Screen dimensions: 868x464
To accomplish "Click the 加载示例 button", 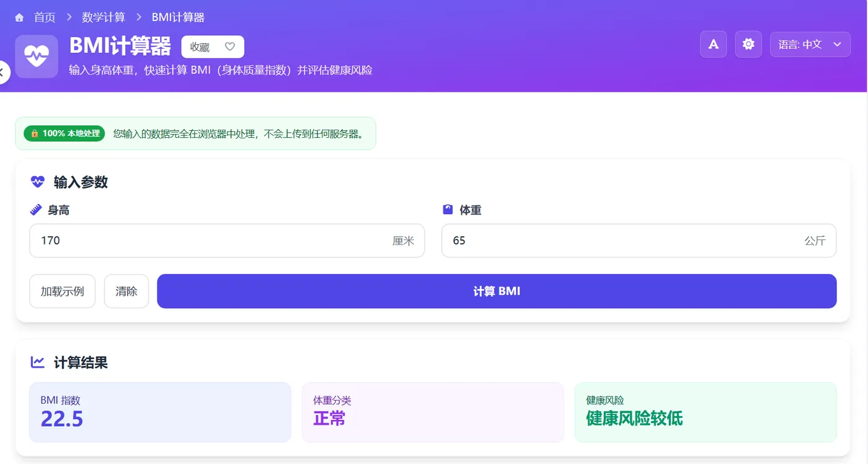I will [62, 291].
